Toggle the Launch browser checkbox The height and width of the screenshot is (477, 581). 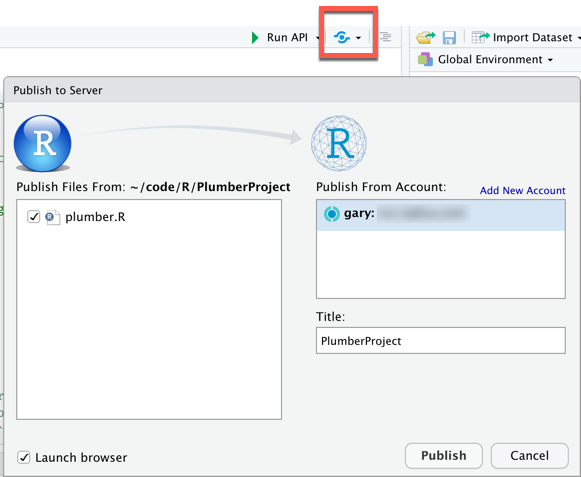tap(24, 457)
